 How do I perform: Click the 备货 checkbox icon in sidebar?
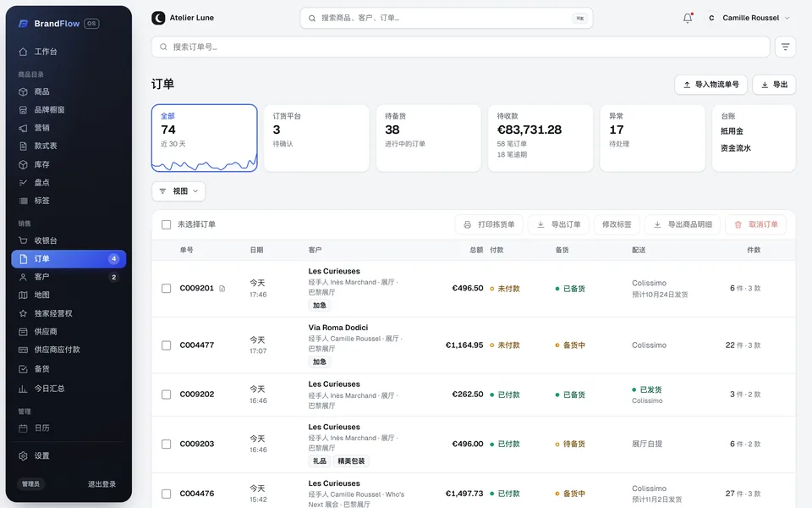(x=23, y=369)
